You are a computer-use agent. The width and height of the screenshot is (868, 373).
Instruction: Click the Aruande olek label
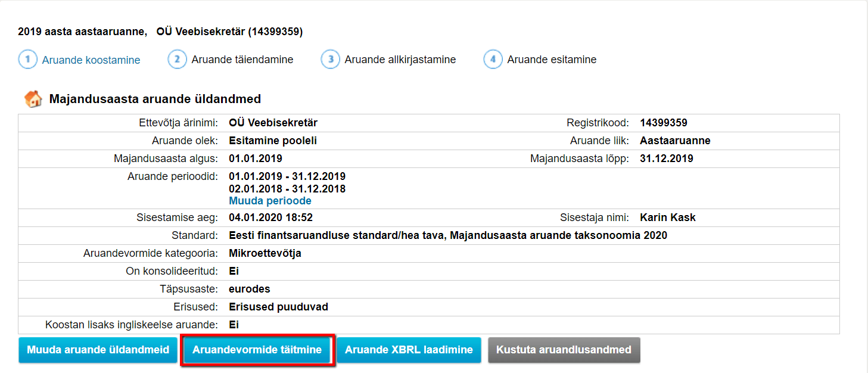click(185, 141)
